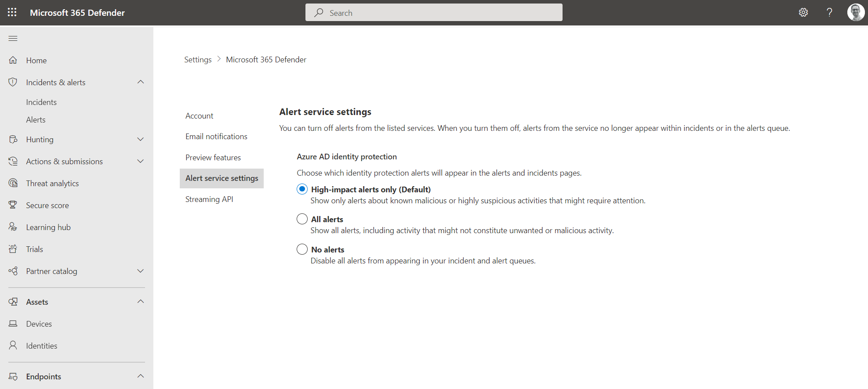Click the Endpoints section icon
The width and height of the screenshot is (868, 389).
point(13,376)
